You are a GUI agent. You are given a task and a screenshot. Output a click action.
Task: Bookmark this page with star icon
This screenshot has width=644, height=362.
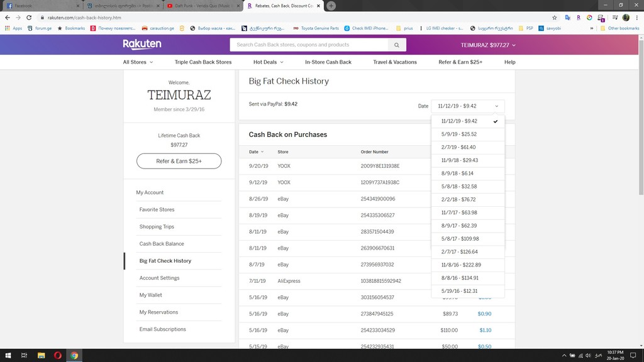[555, 18]
